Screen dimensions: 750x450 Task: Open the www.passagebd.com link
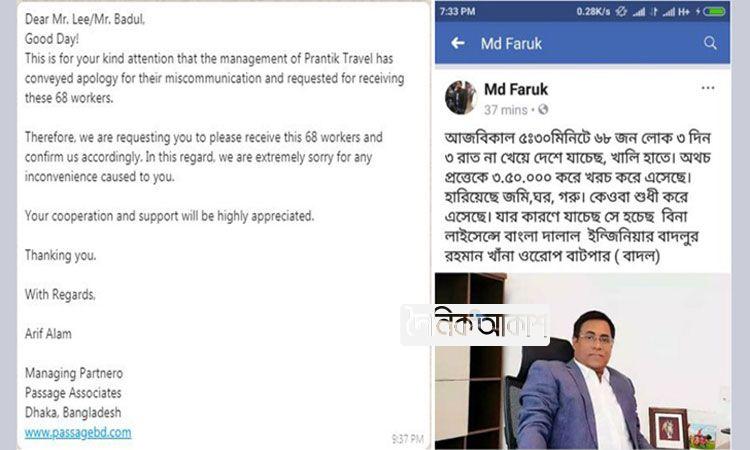pos(78,432)
